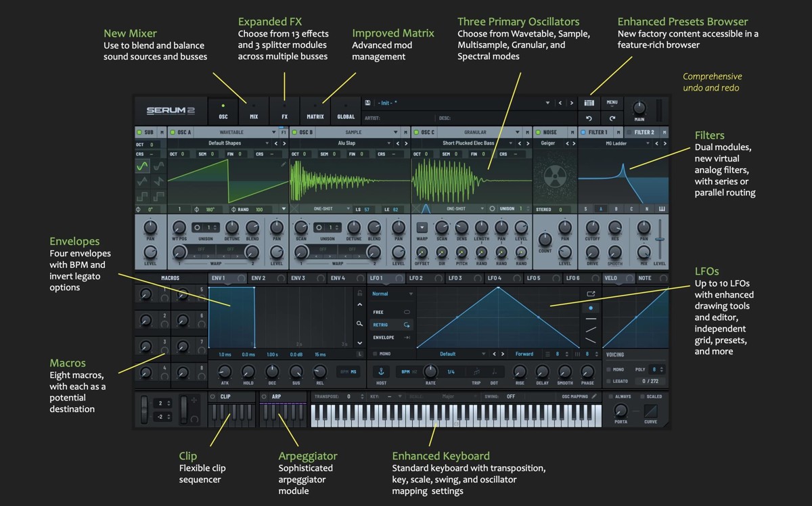Viewport: 812px width, 506px height.
Task: Switch to the MIX tab
Action: (254, 111)
